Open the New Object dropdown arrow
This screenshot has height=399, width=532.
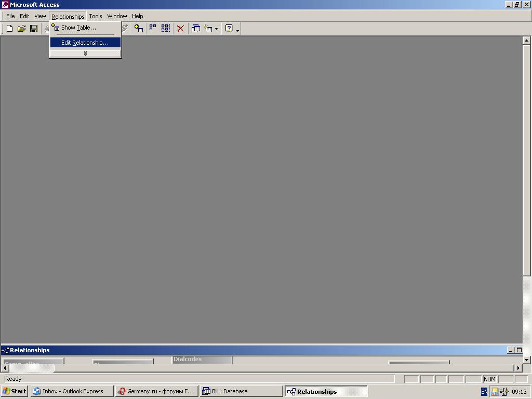pos(216,29)
